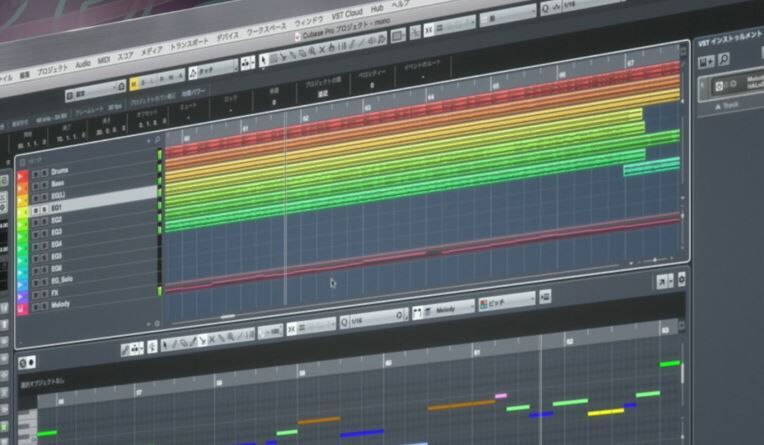Open the Hub menu
Viewport: 764px width, 445px height.
coord(377,9)
